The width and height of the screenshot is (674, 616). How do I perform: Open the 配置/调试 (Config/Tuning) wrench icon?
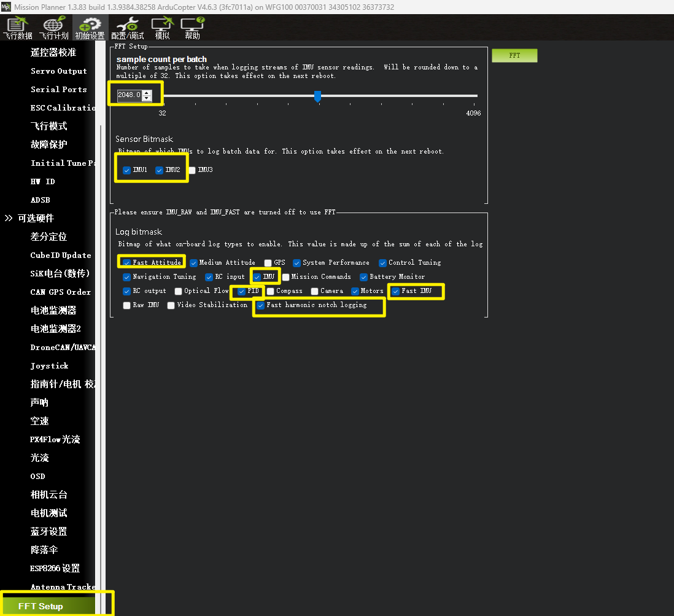(x=128, y=28)
